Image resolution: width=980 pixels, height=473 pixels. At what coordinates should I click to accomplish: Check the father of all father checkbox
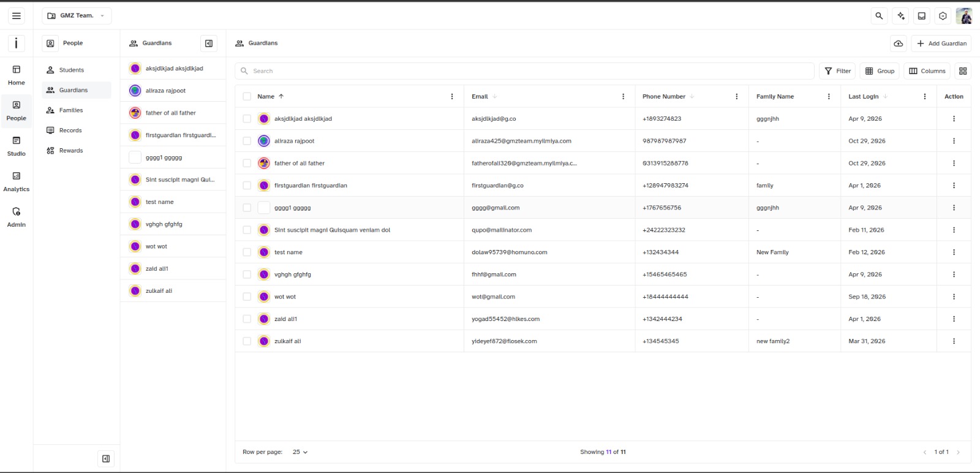[x=247, y=164]
